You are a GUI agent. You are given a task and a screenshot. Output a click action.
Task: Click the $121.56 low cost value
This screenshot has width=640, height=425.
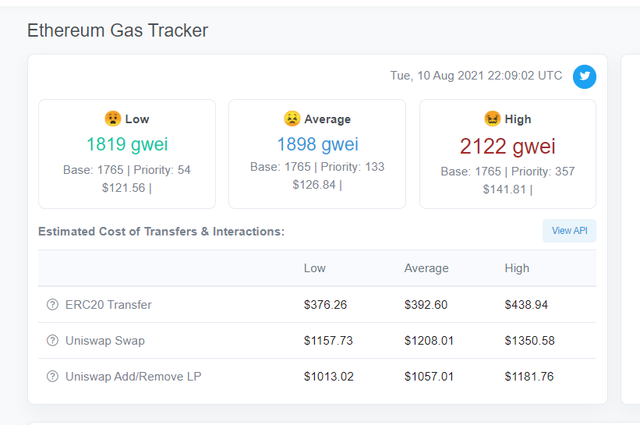124,188
